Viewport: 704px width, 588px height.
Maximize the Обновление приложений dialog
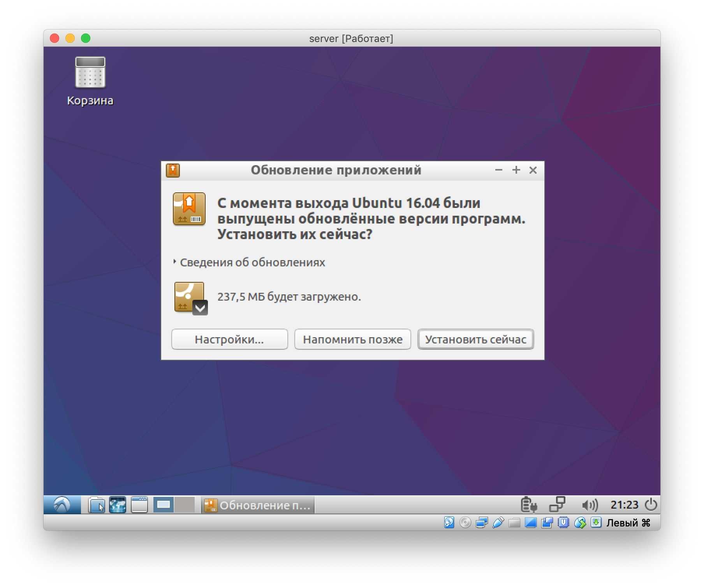(516, 170)
